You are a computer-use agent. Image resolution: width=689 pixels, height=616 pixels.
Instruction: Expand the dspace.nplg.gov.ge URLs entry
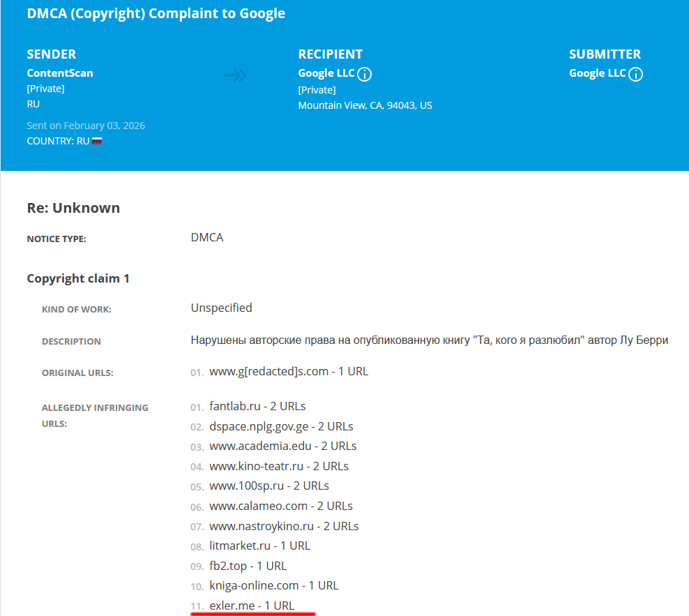281,426
